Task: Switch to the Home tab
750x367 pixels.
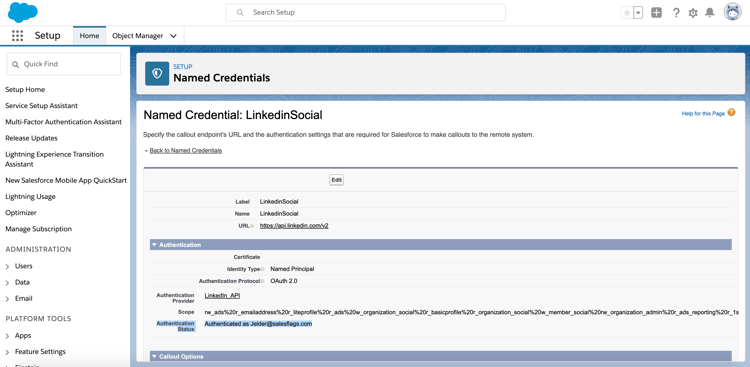Action: point(89,36)
